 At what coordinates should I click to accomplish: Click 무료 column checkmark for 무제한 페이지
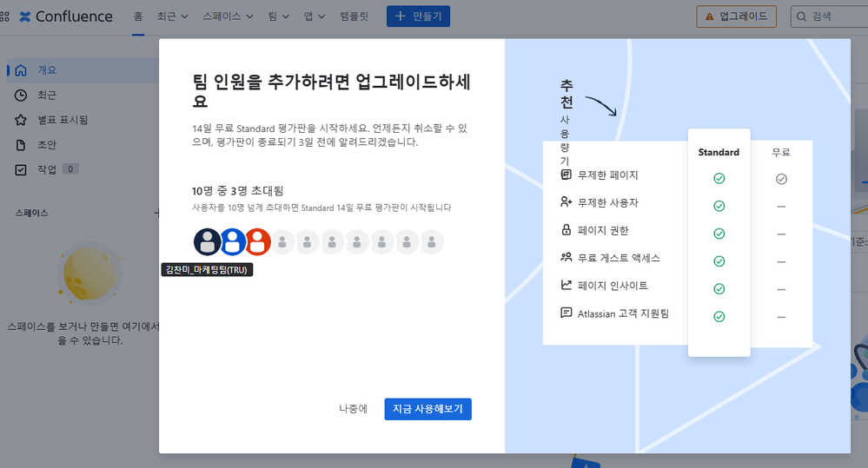pyautogui.click(x=781, y=179)
